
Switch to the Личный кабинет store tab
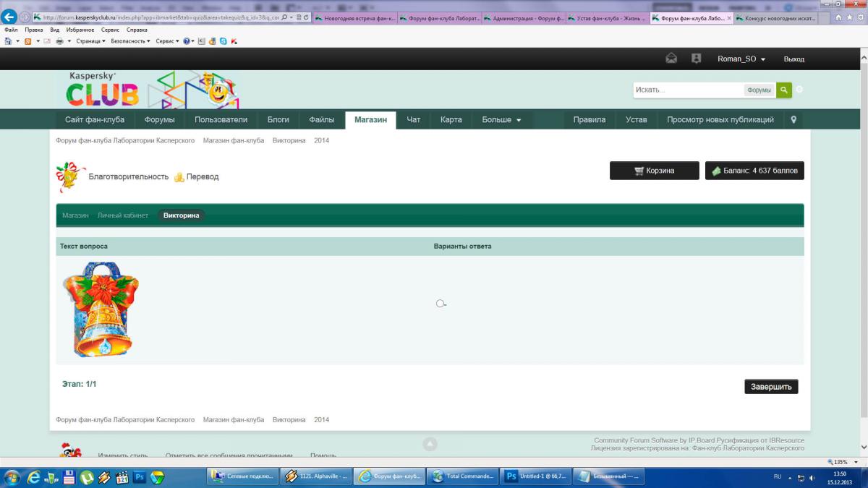(123, 215)
